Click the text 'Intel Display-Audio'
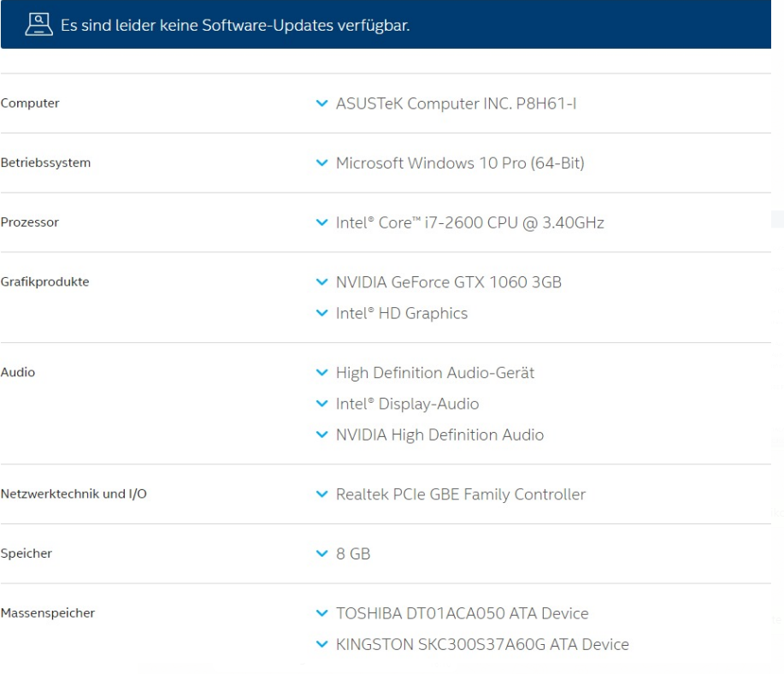The height and width of the screenshot is (674, 784). pos(407,404)
